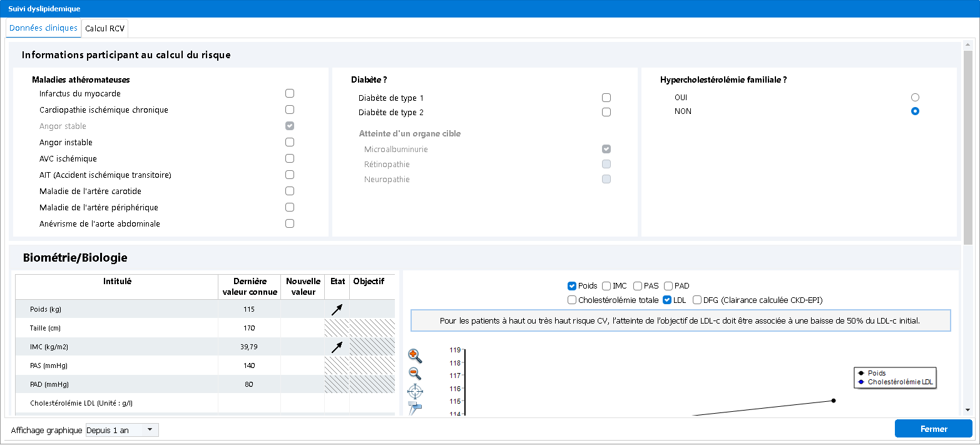This screenshot has width=980, height=445.
Task: Tick the AVC ischémique checkbox
Action: tap(290, 158)
